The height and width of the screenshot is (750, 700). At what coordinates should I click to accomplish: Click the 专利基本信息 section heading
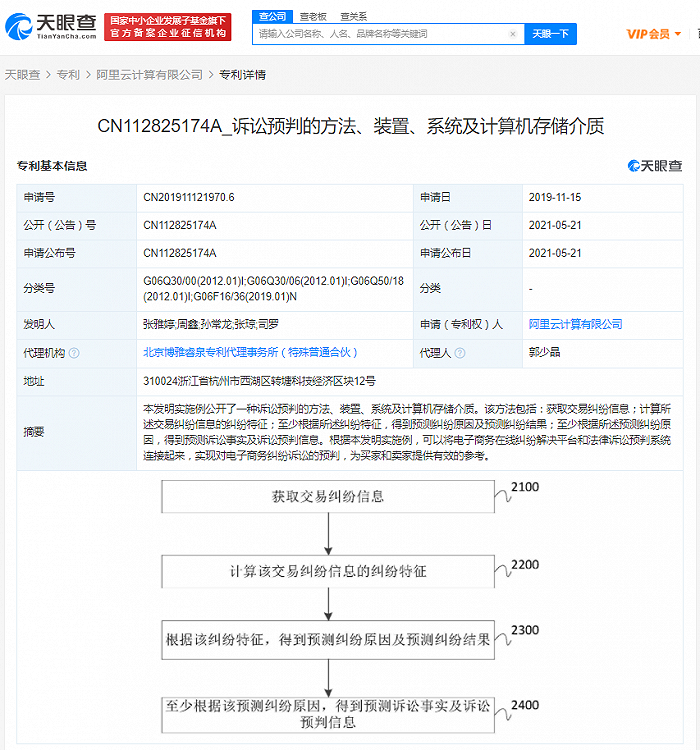[x=52, y=166]
